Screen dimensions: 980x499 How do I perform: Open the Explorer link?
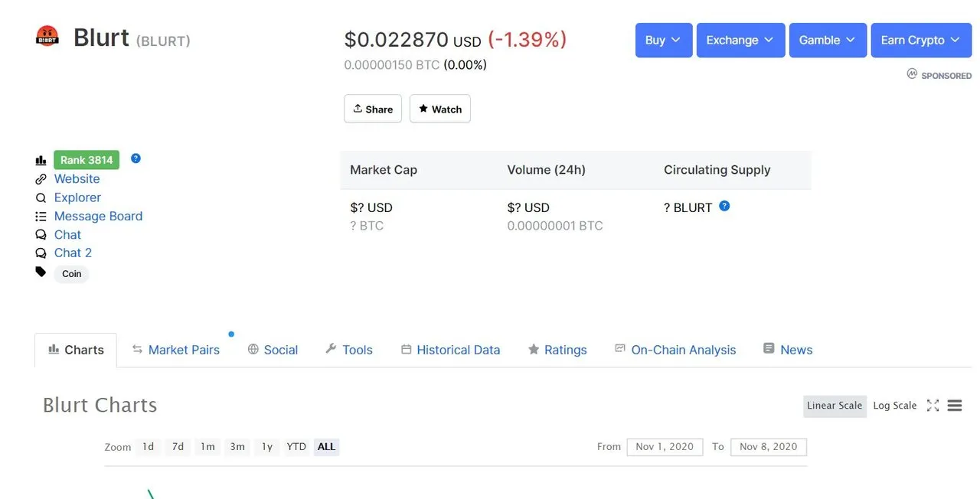pos(77,197)
